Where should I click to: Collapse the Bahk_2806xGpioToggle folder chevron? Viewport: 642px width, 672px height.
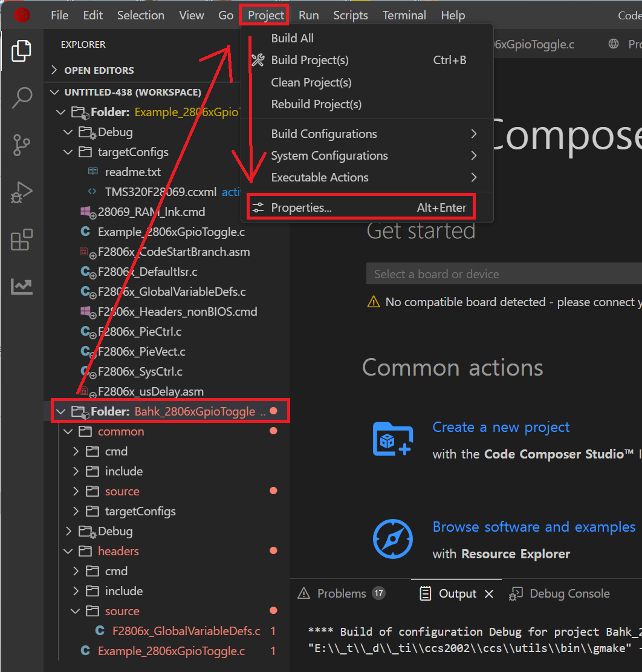tap(61, 412)
